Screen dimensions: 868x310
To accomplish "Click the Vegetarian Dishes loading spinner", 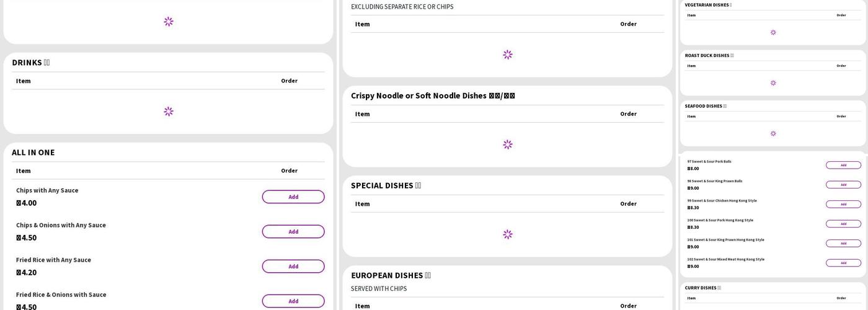I will click(773, 32).
